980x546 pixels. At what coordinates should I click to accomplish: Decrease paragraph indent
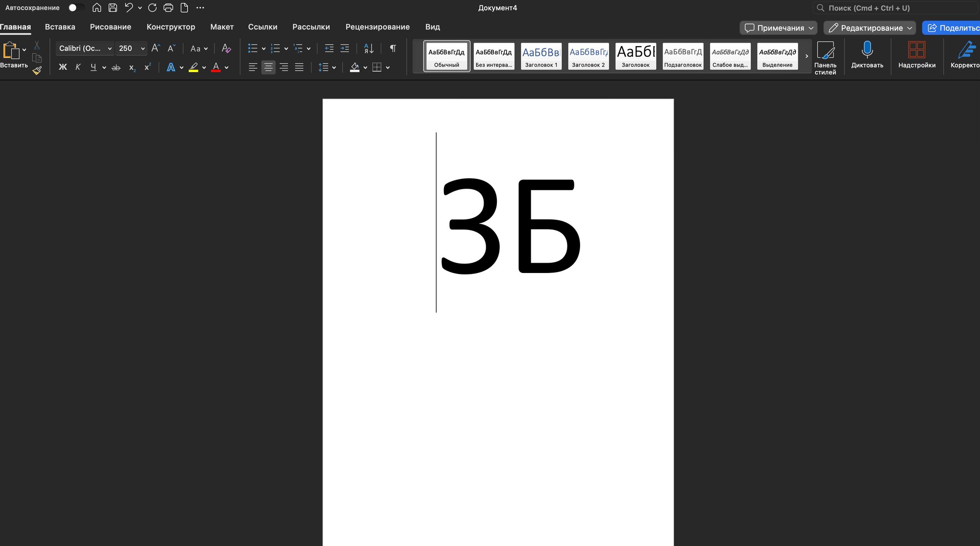[x=329, y=48]
